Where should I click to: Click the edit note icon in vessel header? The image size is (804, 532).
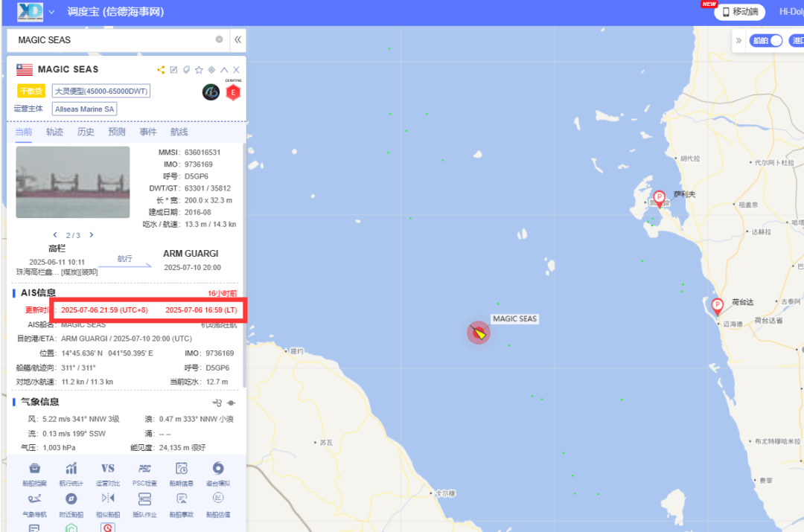coord(173,70)
